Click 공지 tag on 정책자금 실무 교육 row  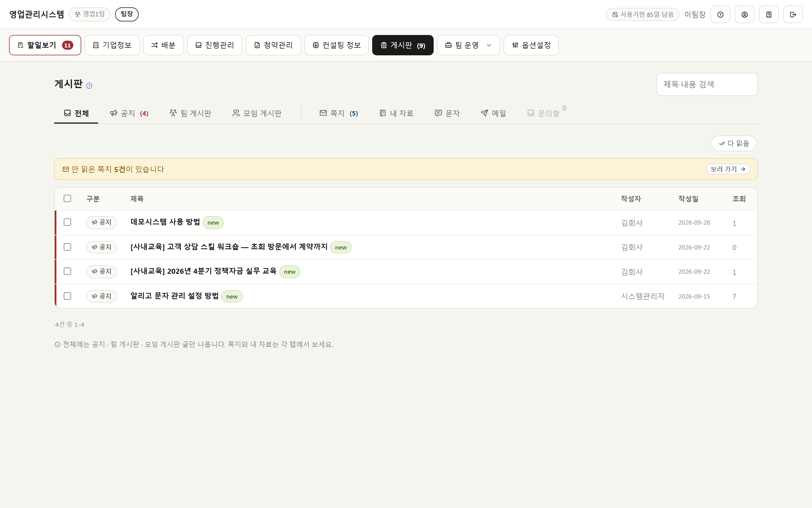point(101,271)
